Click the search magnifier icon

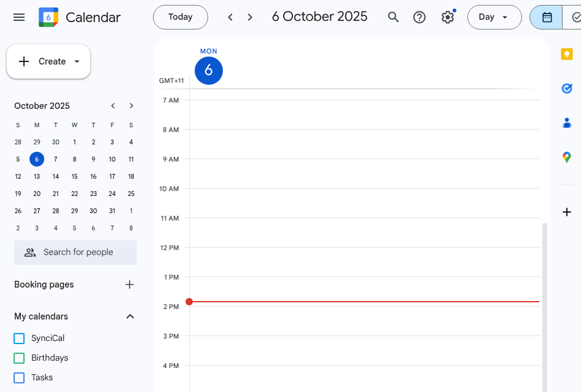point(394,17)
